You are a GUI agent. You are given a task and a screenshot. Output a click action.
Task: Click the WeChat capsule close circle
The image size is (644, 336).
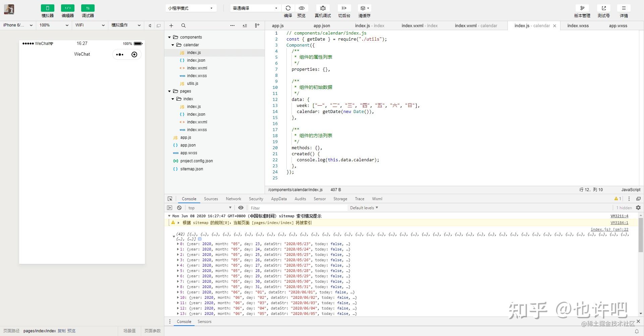click(134, 55)
